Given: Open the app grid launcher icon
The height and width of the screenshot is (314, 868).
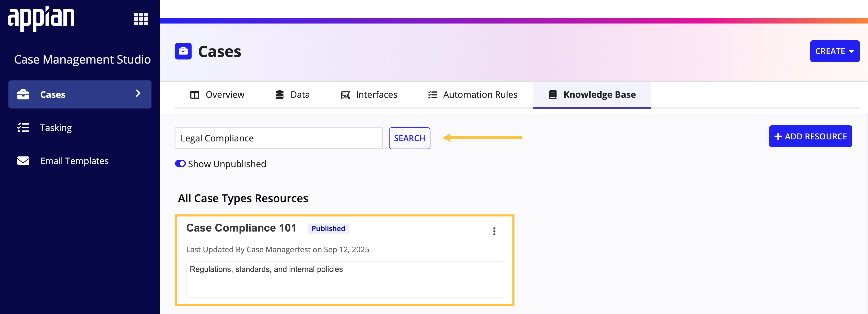Looking at the screenshot, I should (x=141, y=19).
